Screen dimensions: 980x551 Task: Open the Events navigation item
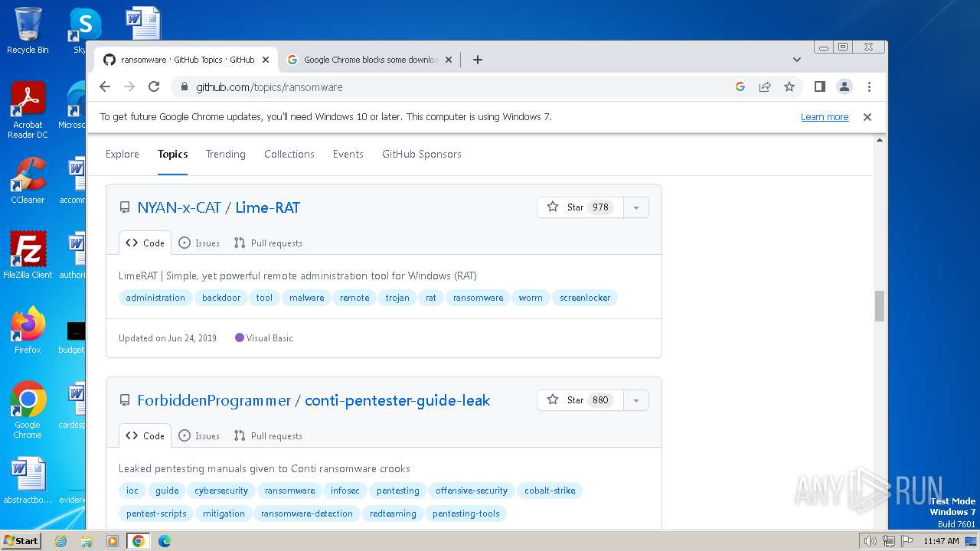[348, 154]
